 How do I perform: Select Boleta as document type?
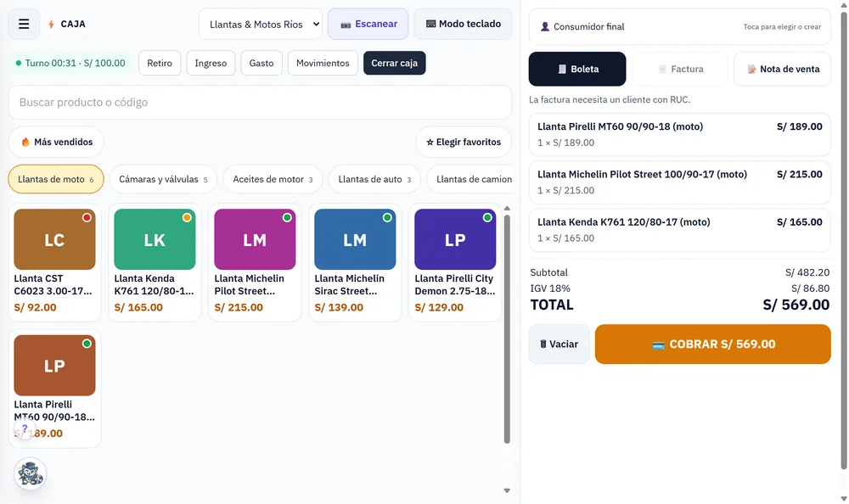[x=577, y=69]
